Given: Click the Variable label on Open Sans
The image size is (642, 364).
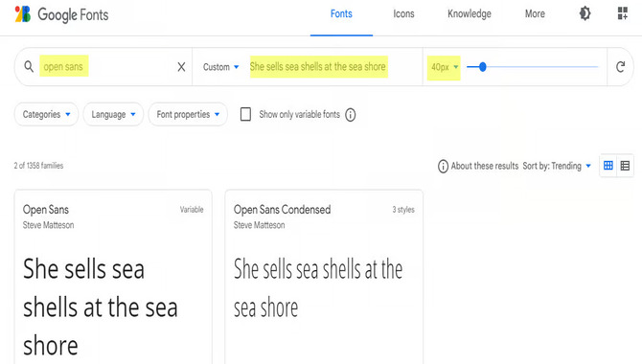Looking at the screenshot, I should pyautogui.click(x=192, y=210).
